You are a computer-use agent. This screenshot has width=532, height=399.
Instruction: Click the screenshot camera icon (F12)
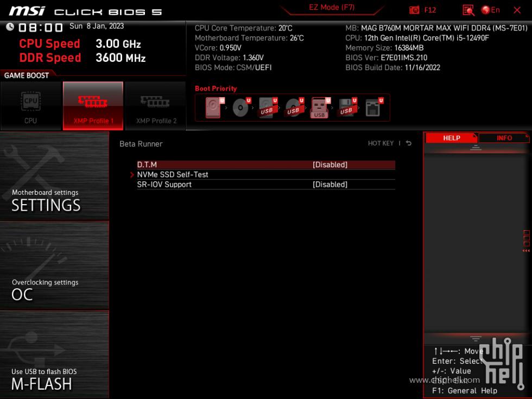coord(415,9)
